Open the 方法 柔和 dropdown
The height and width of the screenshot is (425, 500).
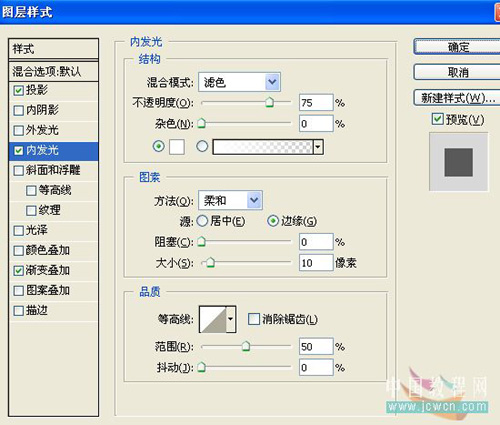tap(230, 200)
